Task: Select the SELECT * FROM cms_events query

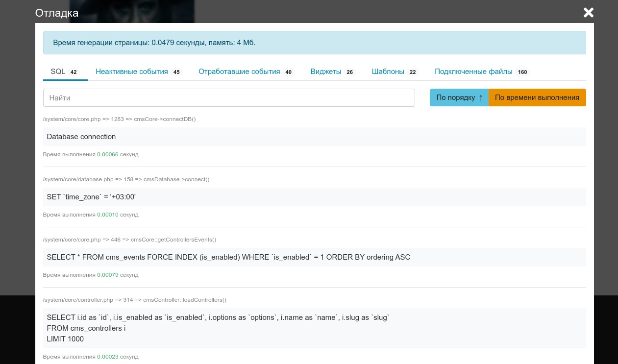Action: pos(314,257)
